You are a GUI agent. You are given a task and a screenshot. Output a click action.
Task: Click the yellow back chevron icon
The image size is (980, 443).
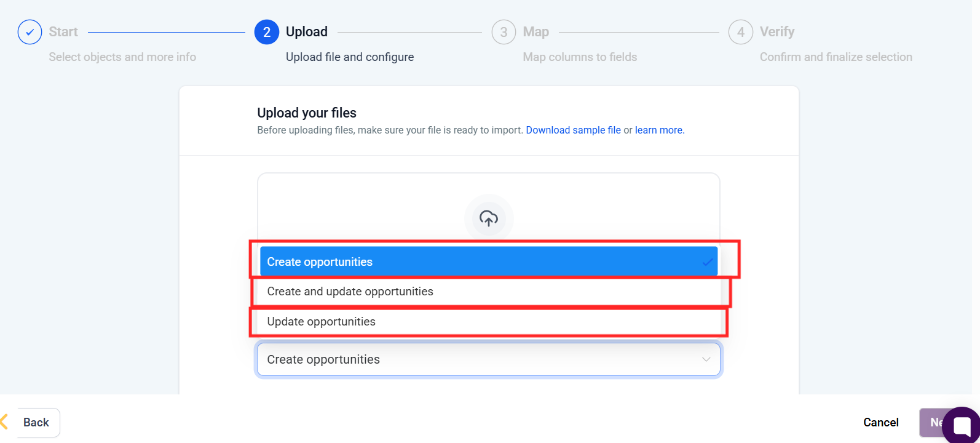(x=4, y=422)
